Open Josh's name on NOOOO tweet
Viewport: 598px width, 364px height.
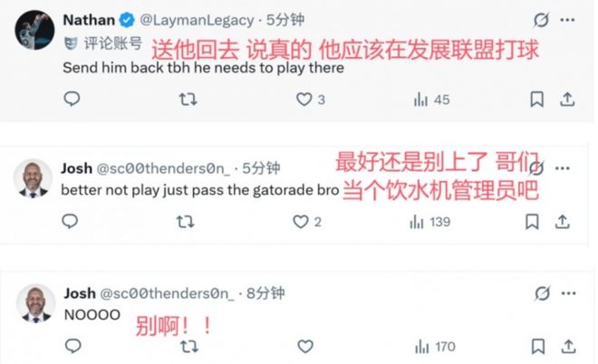(80, 293)
